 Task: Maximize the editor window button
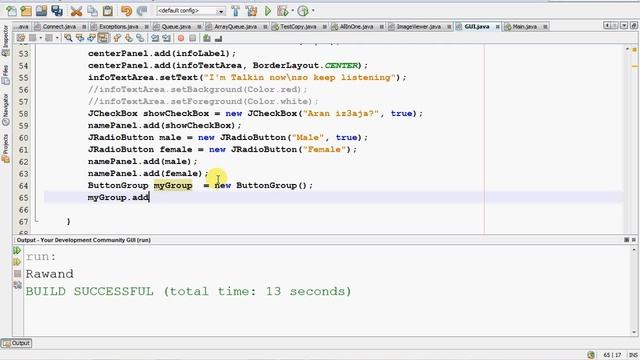633,26
